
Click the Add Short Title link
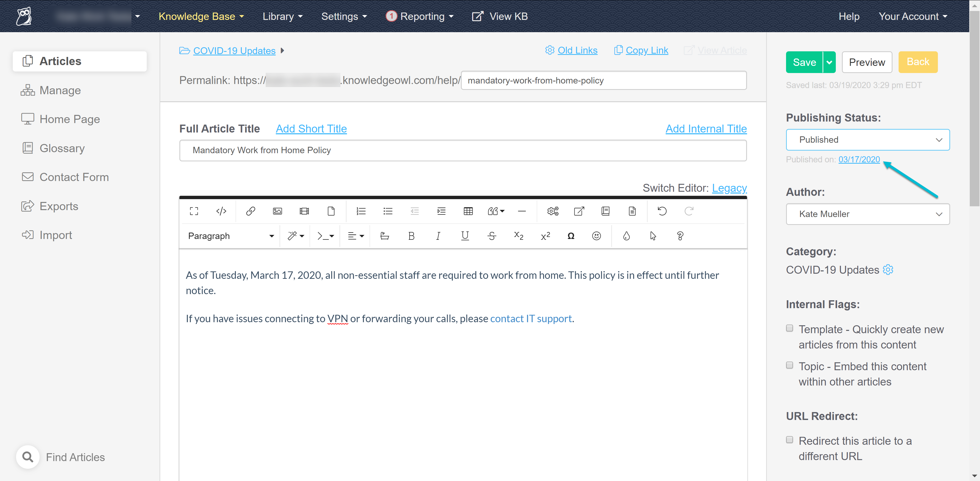tap(311, 129)
